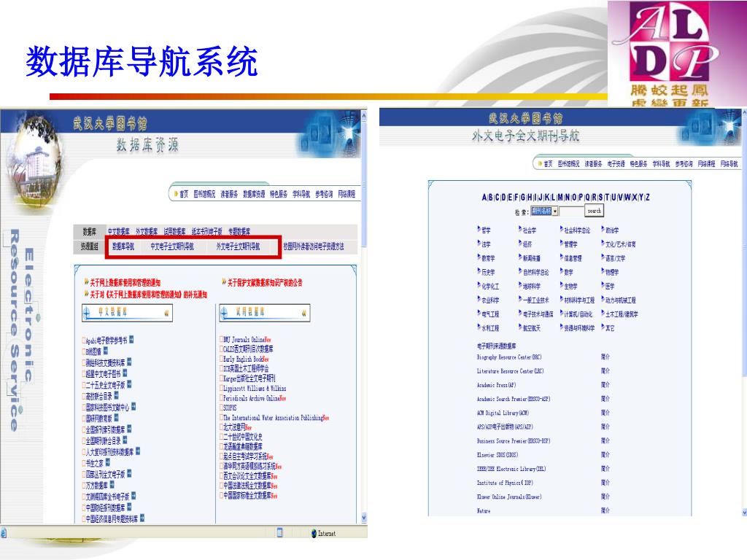The height and width of the screenshot is (560, 747).
Task: Open the 期刊名称 search-field dropdown
Action: (554, 211)
